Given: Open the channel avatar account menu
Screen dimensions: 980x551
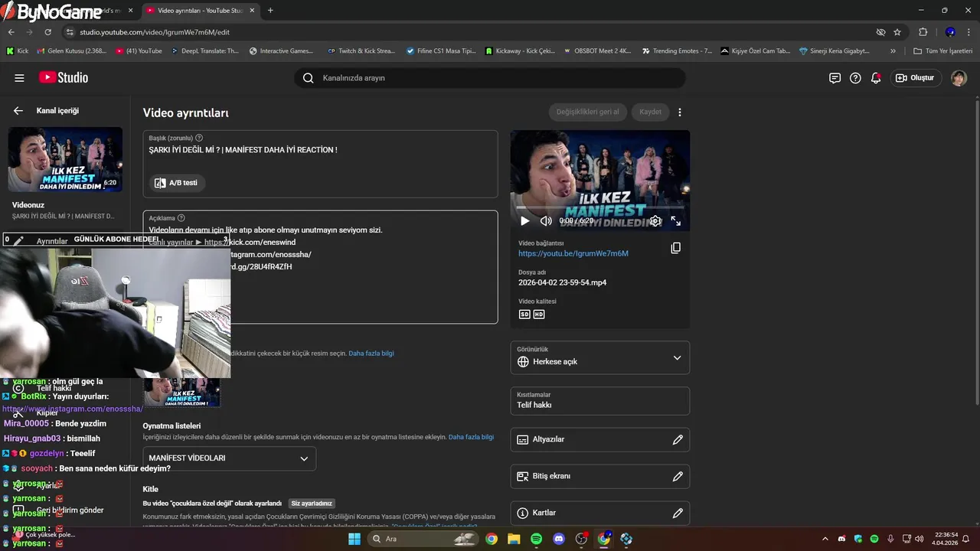Looking at the screenshot, I should point(959,78).
